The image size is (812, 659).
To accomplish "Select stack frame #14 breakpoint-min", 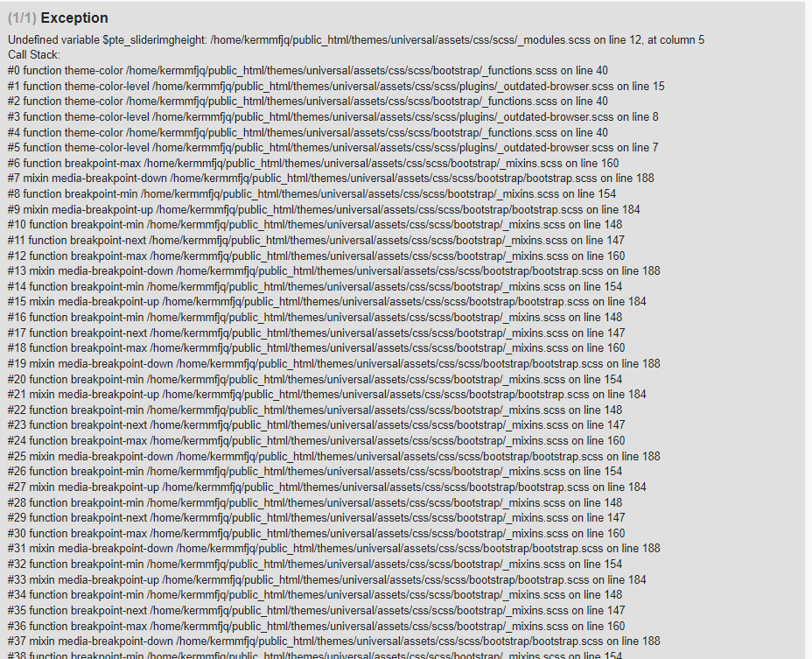I will pyautogui.click(x=315, y=286).
